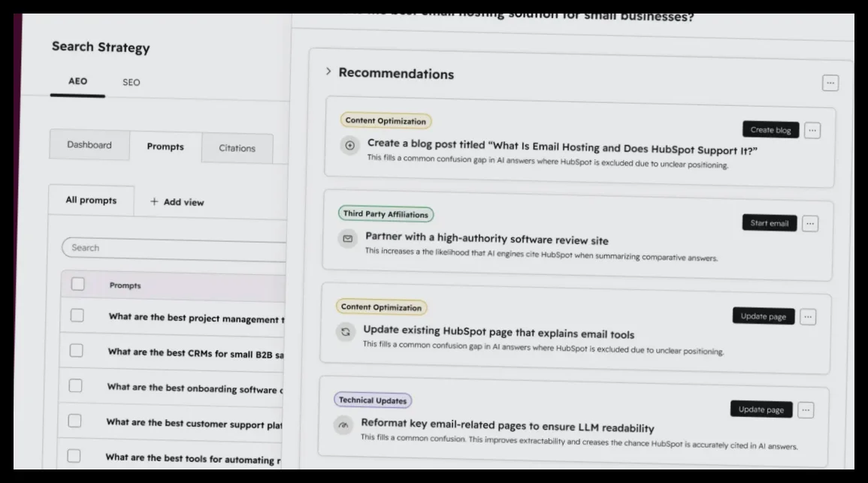Select the Prompts tab
The width and height of the screenshot is (868, 483).
165,146
